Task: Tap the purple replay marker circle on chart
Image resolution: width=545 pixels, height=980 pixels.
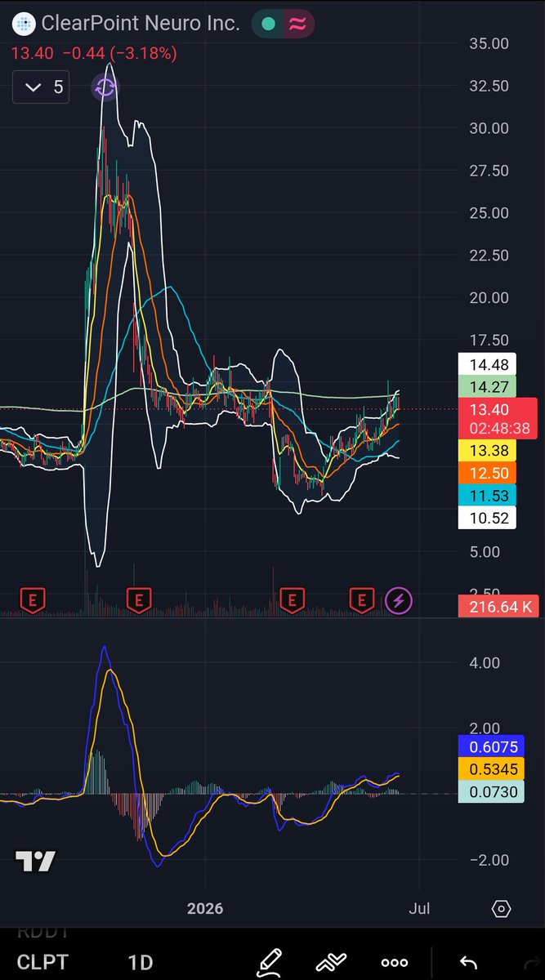Action: pos(105,87)
